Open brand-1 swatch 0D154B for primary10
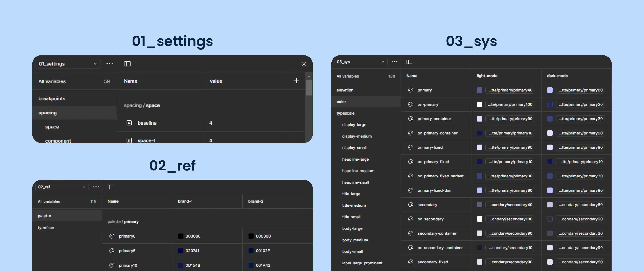 coord(181,265)
